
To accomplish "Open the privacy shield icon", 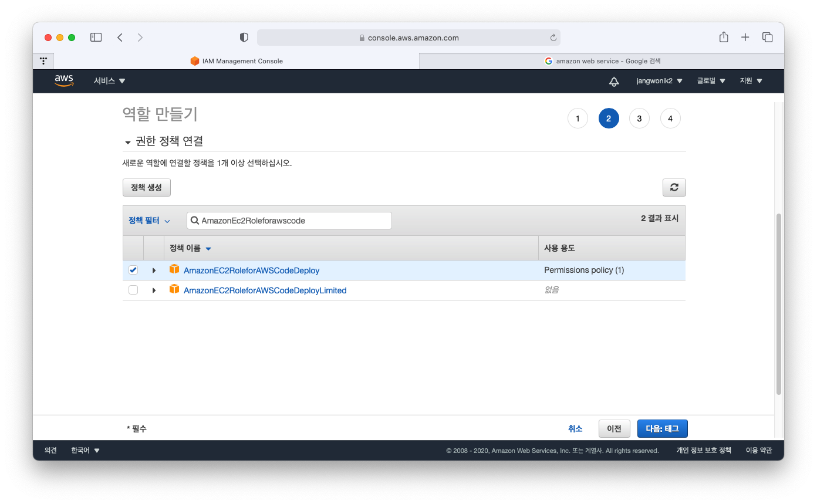I will 244,38.
